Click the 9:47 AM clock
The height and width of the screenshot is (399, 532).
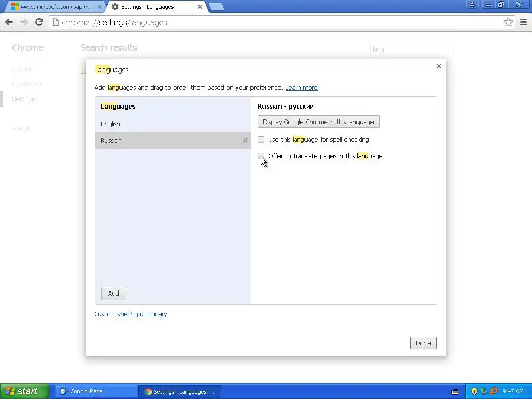pyautogui.click(x=513, y=391)
